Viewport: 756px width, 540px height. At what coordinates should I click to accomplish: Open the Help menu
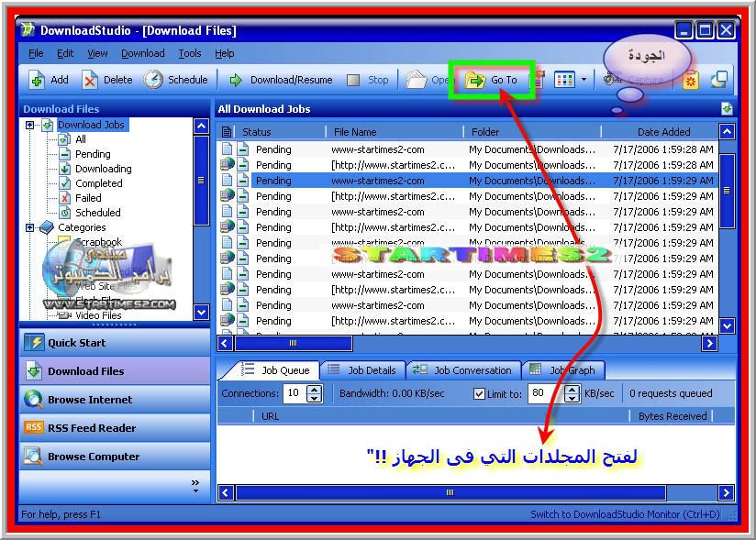pos(224,53)
